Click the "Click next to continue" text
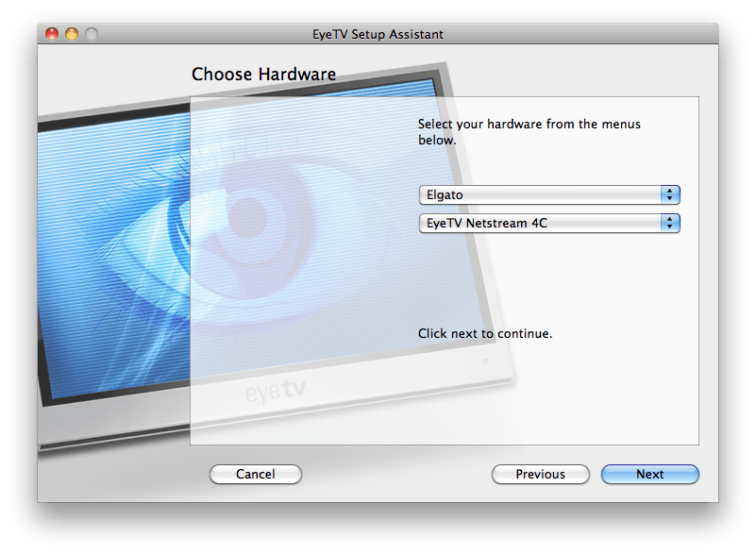Viewport: 756px width, 554px height. point(484,333)
